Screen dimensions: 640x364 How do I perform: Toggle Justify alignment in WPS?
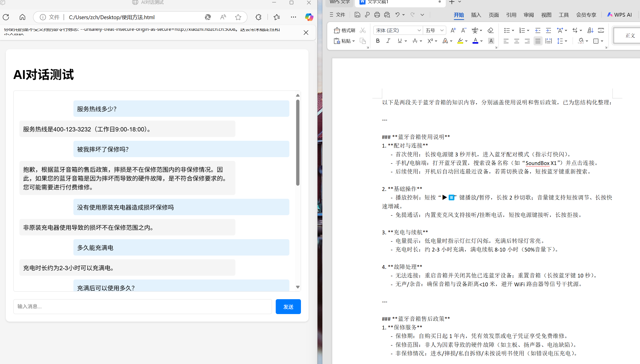pyautogui.click(x=538, y=41)
